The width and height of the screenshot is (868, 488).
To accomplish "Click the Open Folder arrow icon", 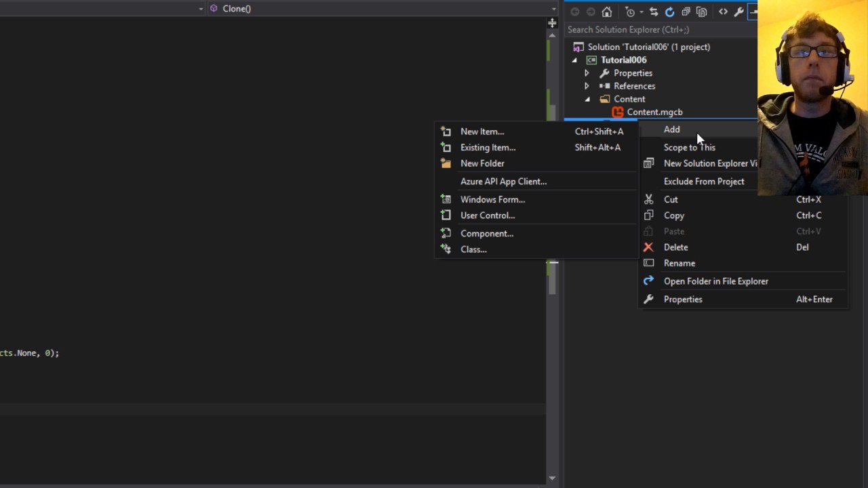I will click(648, 281).
